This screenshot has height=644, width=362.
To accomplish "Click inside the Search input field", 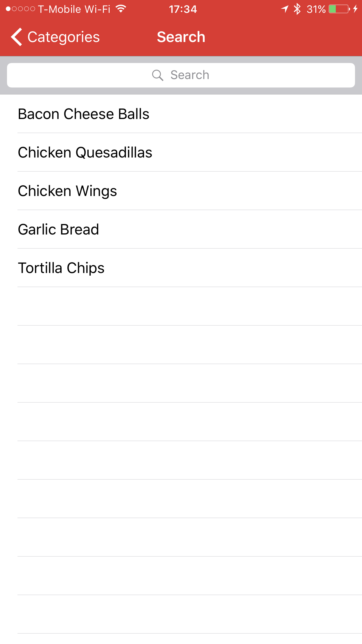I will tap(181, 75).
